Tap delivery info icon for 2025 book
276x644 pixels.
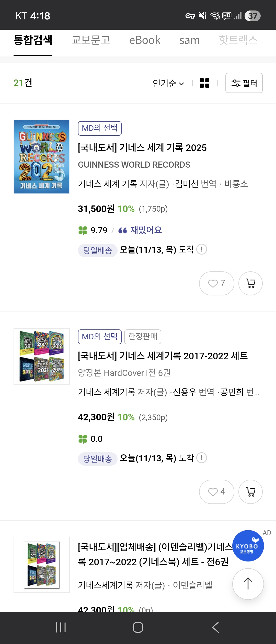(x=202, y=249)
